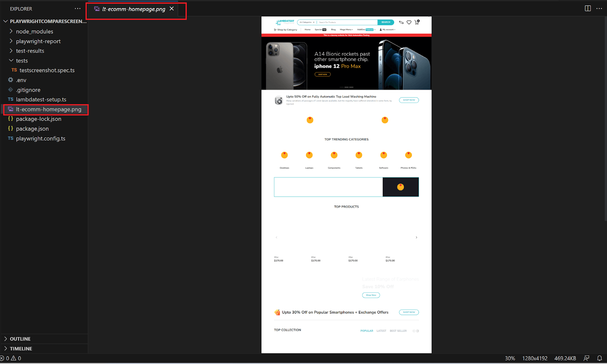Open the .env file
The height and width of the screenshot is (364, 607).
pos(21,80)
